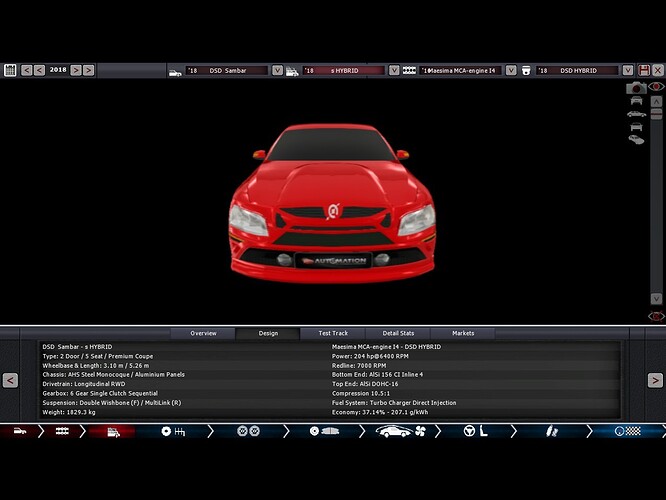This screenshot has width=666, height=500.
Task: Switch to angled perspective car view icon
Action: pos(636,140)
